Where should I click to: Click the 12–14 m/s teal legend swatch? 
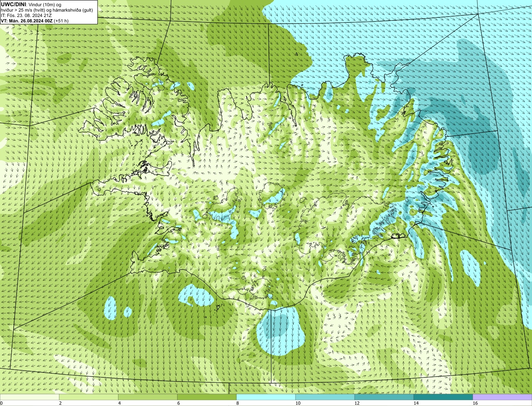(x=384, y=397)
